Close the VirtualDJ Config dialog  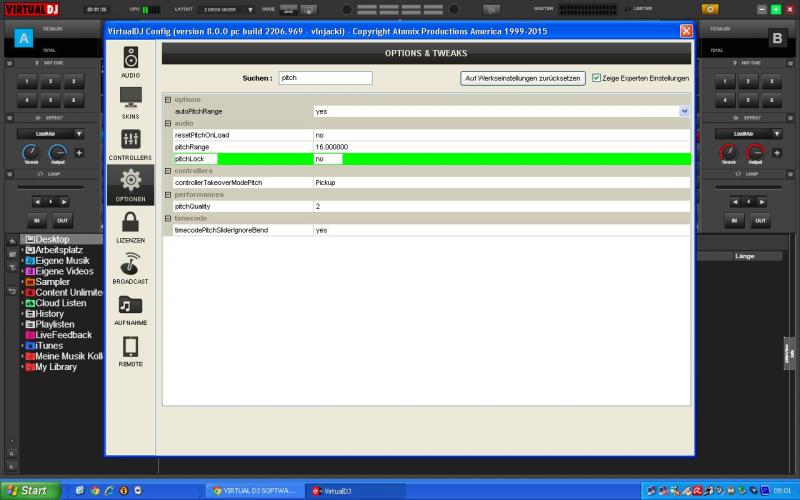tap(686, 31)
